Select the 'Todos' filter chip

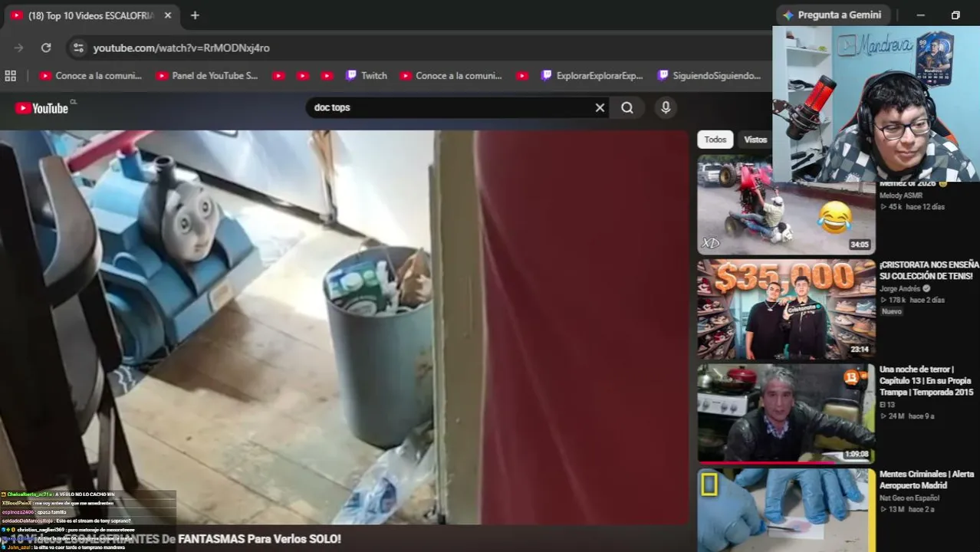coord(715,140)
